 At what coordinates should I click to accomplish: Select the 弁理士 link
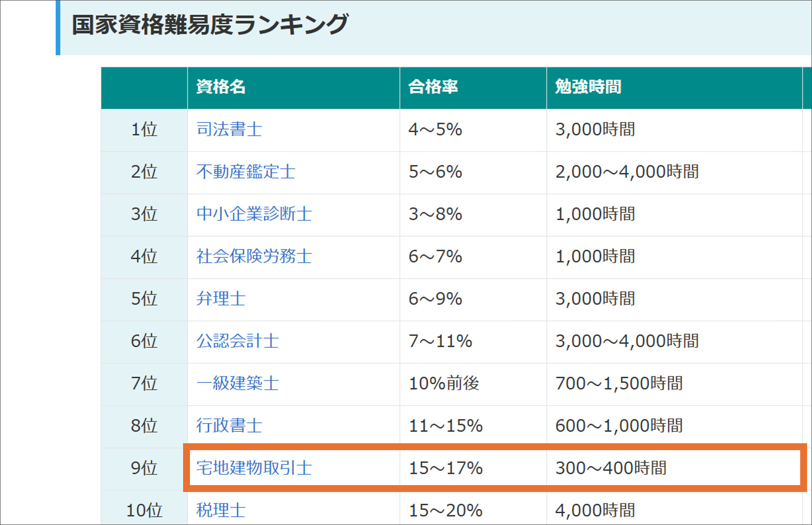coord(221,299)
